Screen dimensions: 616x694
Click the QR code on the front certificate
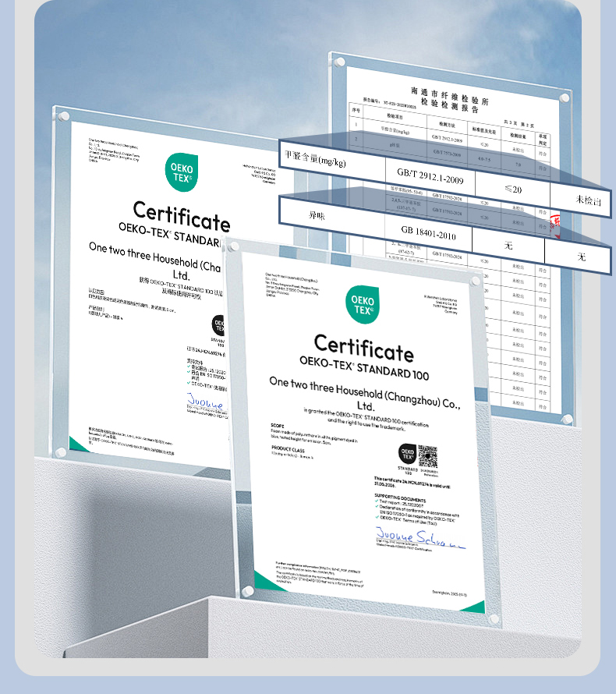coord(428,457)
